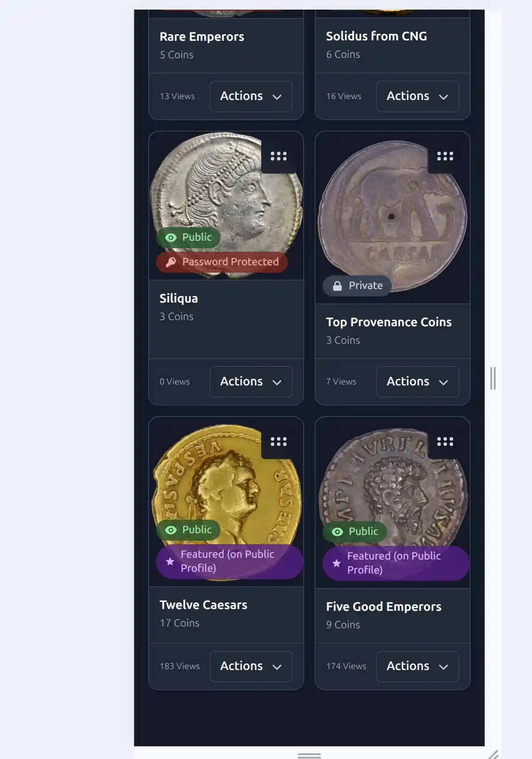532x759 pixels.
Task: Click the vertical resize handle on right edge
Action: (493, 378)
